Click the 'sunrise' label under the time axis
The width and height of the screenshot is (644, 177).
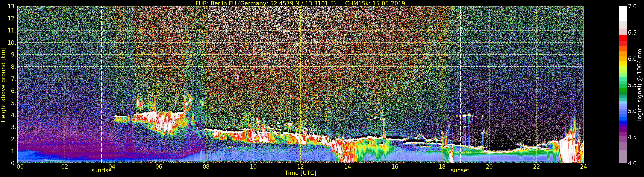tap(101, 171)
